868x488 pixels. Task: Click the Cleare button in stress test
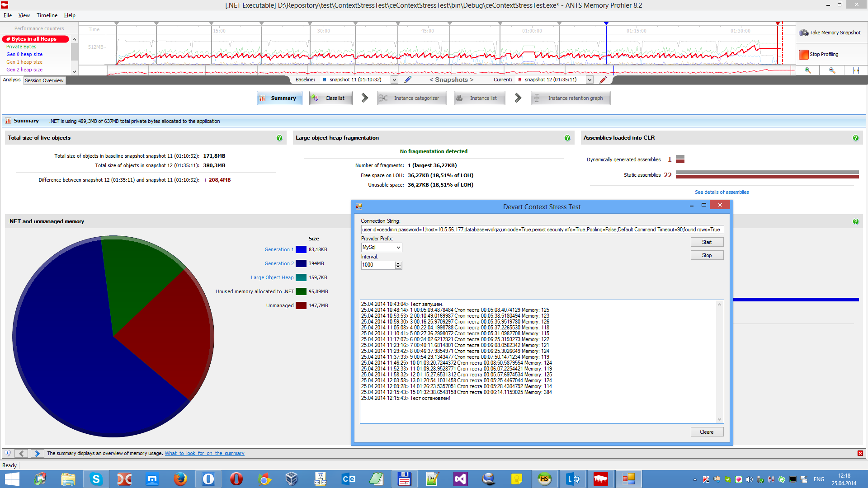pos(707,432)
